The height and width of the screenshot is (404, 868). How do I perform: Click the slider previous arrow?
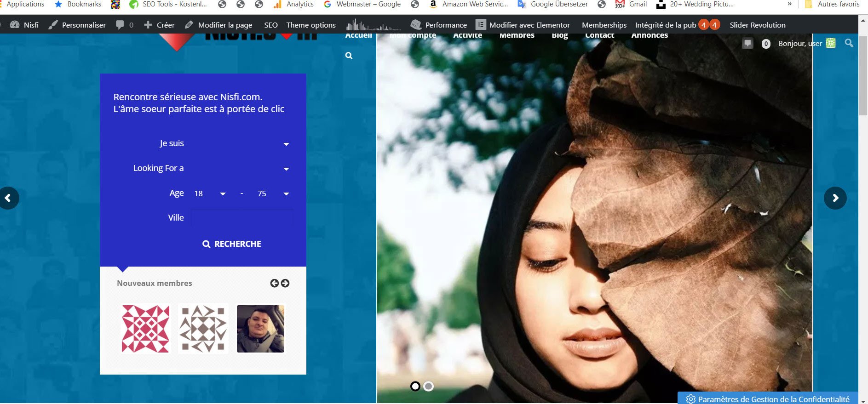8,198
